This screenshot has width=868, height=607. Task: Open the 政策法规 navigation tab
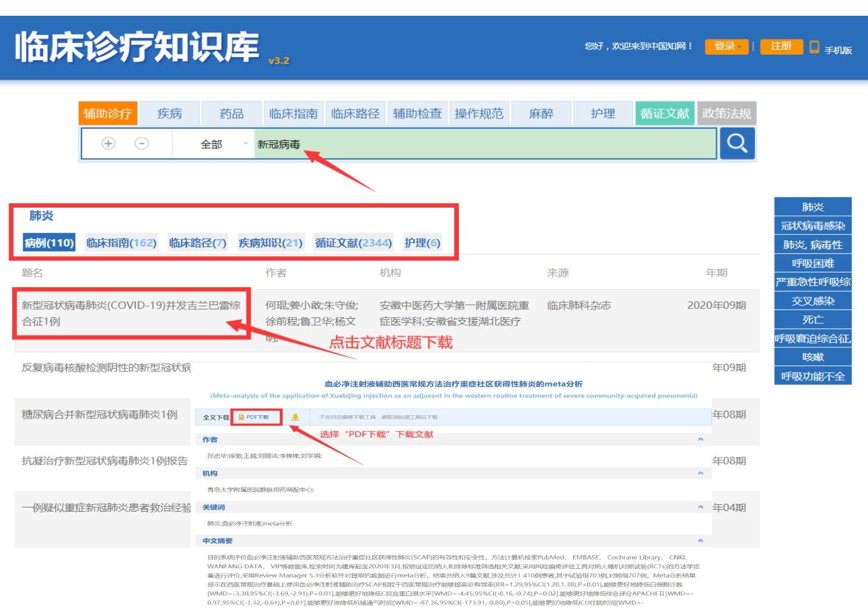click(727, 113)
